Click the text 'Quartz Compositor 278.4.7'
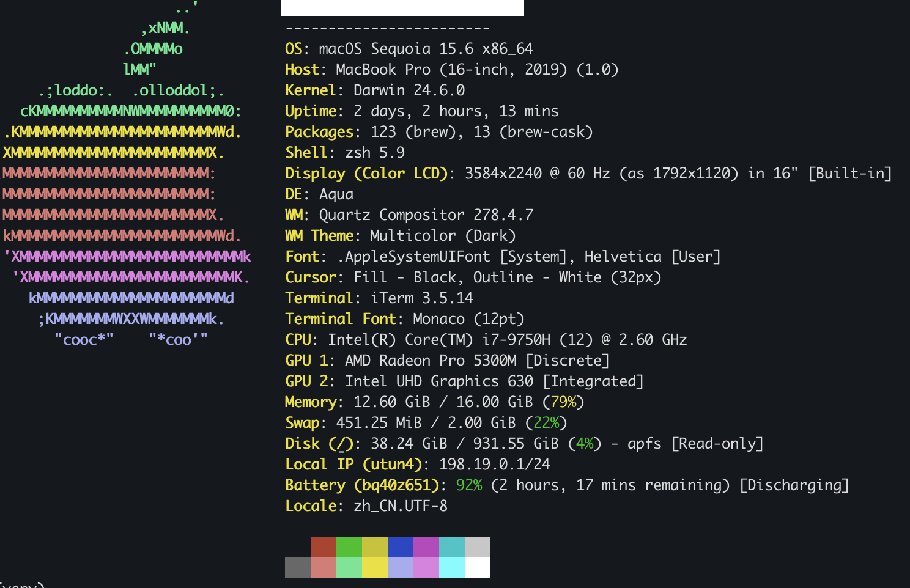Screen dimensions: 910x588 tap(426, 215)
